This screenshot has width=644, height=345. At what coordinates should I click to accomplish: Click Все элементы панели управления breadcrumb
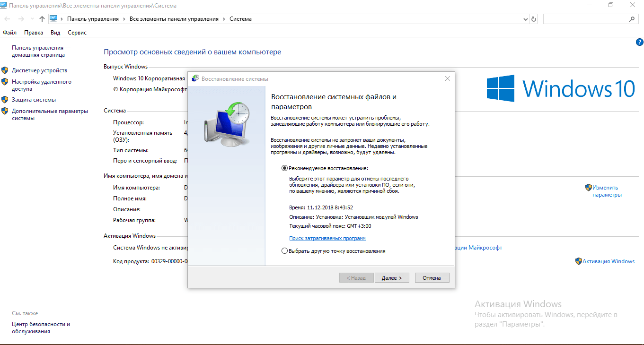pos(174,19)
